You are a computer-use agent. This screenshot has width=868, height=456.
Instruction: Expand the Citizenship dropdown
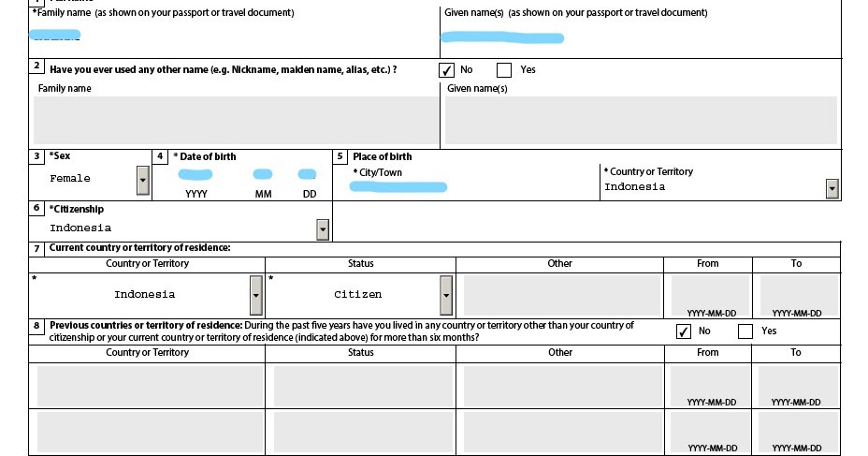coord(323,229)
